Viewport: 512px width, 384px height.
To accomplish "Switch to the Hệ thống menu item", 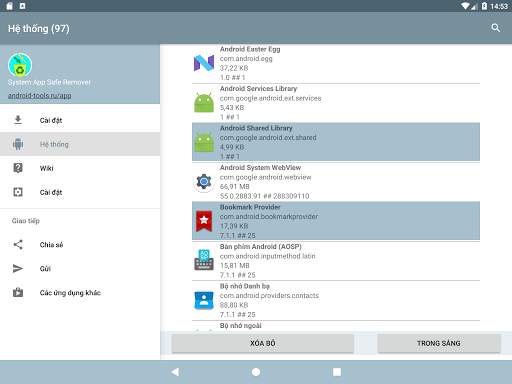I will (x=80, y=144).
